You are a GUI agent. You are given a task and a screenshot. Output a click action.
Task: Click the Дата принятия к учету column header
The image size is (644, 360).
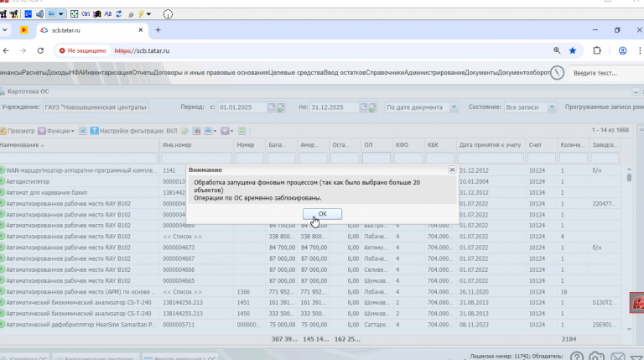point(491,144)
